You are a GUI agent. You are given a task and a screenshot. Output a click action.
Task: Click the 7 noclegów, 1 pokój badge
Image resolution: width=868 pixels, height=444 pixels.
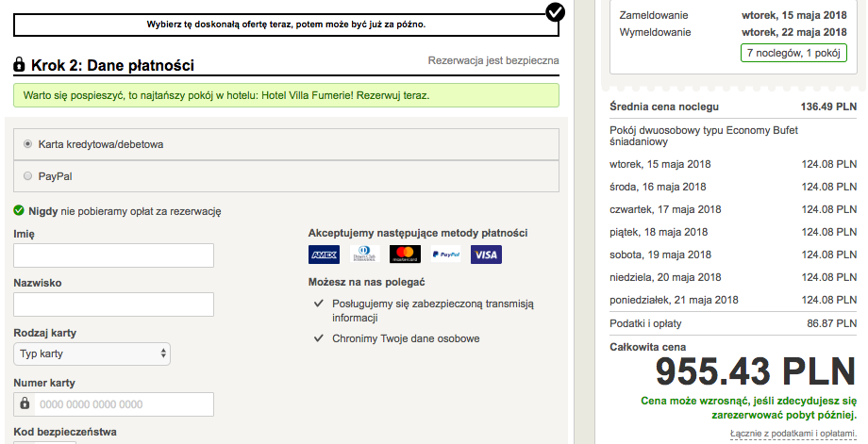[792, 53]
